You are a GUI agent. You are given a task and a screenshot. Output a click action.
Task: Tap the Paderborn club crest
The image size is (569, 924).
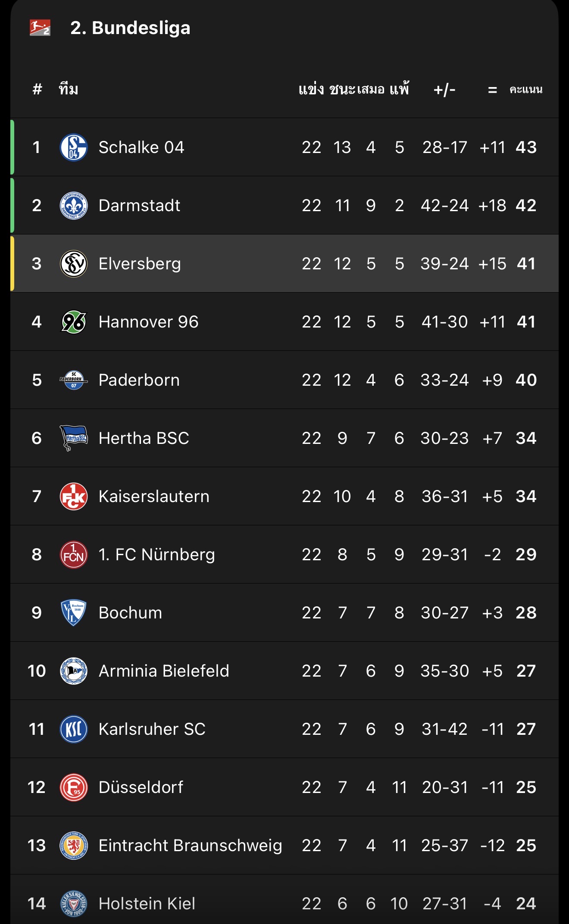(x=74, y=380)
